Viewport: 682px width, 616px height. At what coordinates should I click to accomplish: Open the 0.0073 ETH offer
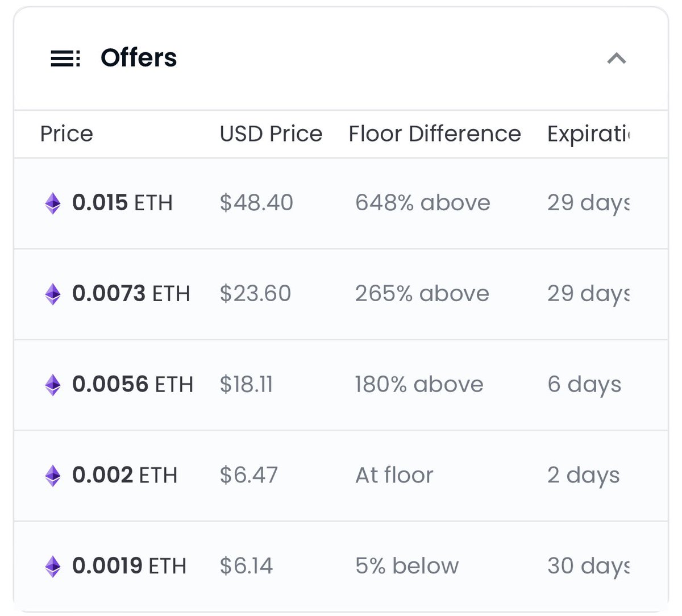point(341,294)
